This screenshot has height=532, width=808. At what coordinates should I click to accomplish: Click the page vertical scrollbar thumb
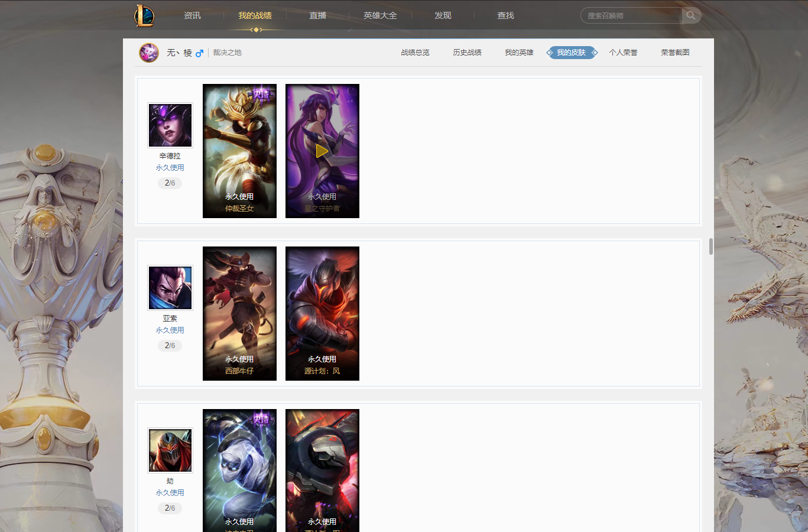710,246
